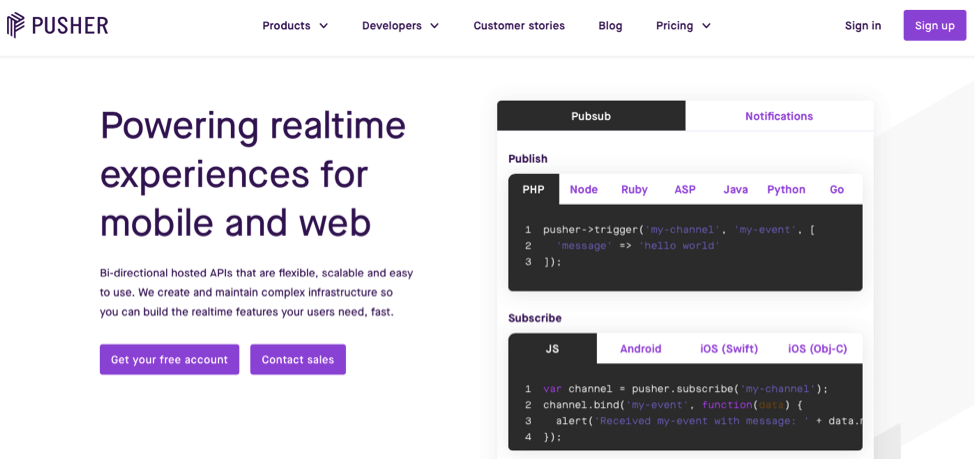Switch to the iOS (Obj-C) subscribe tab
Image resolution: width=975 pixels, height=460 pixels.
click(818, 349)
